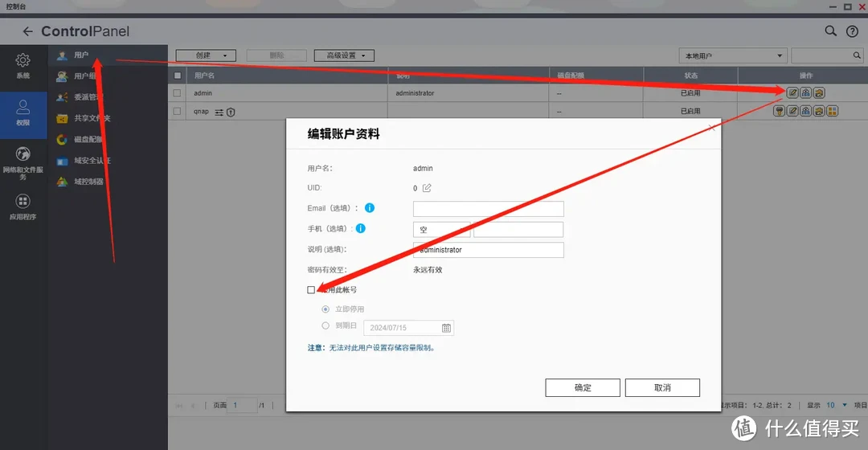The height and width of the screenshot is (450, 868).
Task: Open the 本地用户 dropdown
Action: click(733, 56)
